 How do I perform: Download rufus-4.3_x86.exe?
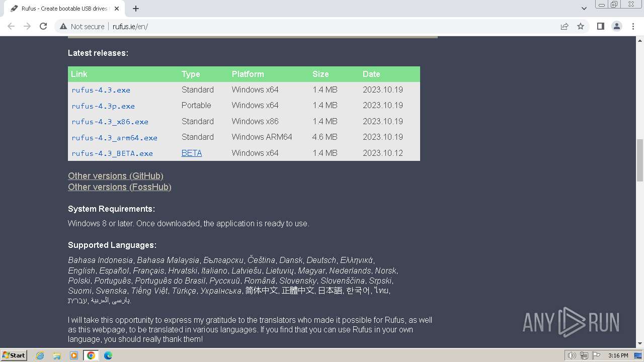click(110, 122)
